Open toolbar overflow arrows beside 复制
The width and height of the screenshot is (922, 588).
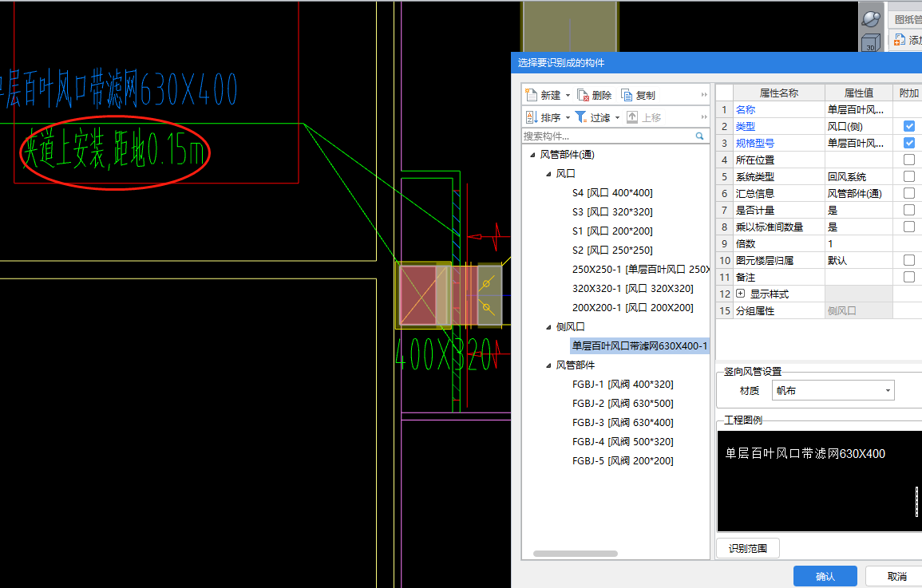(704, 95)
